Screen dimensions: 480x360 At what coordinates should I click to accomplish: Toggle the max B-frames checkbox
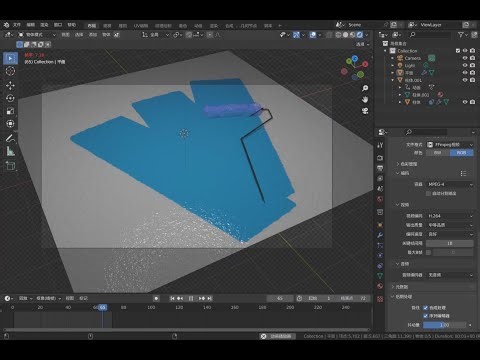tap(429, 253)
